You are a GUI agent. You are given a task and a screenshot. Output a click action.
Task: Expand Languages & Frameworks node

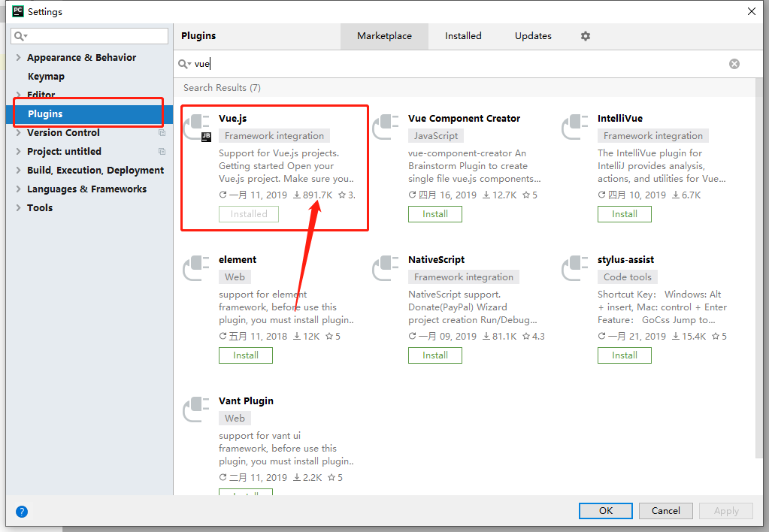pos(18,189)
